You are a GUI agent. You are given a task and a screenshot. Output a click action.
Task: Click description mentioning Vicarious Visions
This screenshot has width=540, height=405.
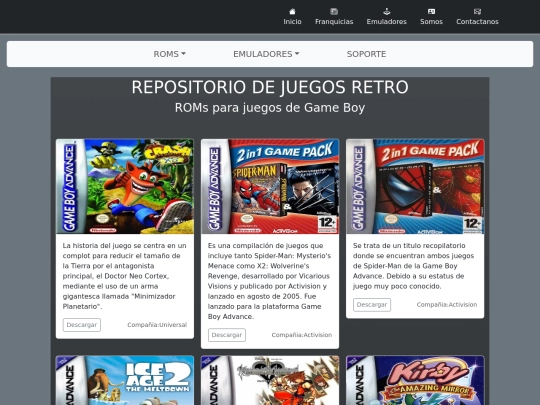(x=270, y=281)
